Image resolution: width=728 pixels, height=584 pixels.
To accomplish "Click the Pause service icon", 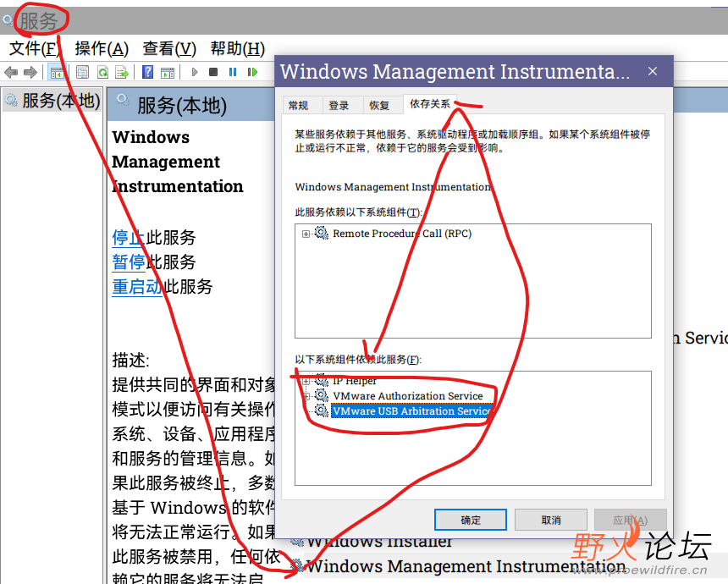I will [x=233, y=72].
